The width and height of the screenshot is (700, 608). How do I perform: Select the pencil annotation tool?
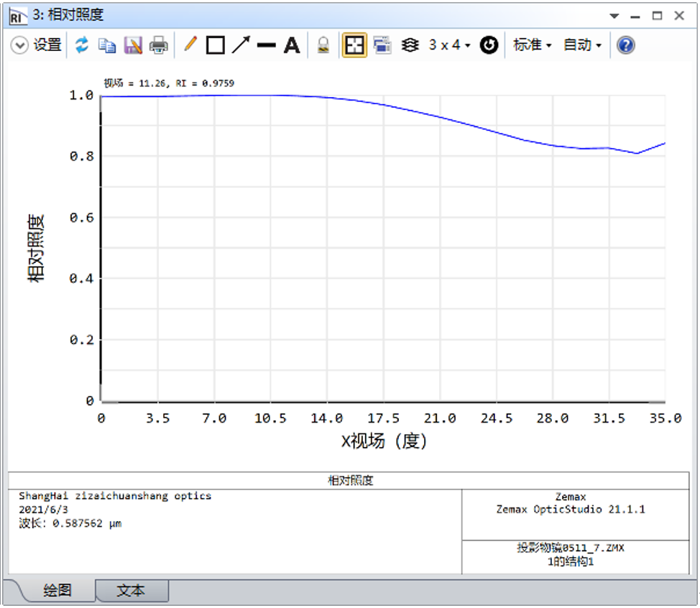pyautogui.click(x=190, y=44)
